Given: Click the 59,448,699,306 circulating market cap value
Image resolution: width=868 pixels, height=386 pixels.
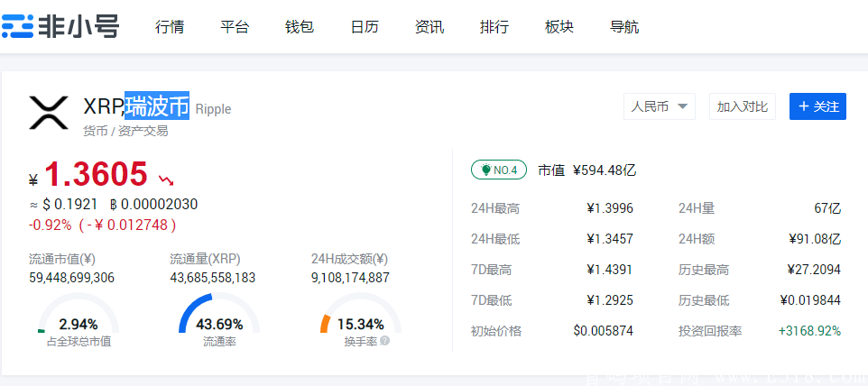Looking at the screenshot, I should click(72, 277).
